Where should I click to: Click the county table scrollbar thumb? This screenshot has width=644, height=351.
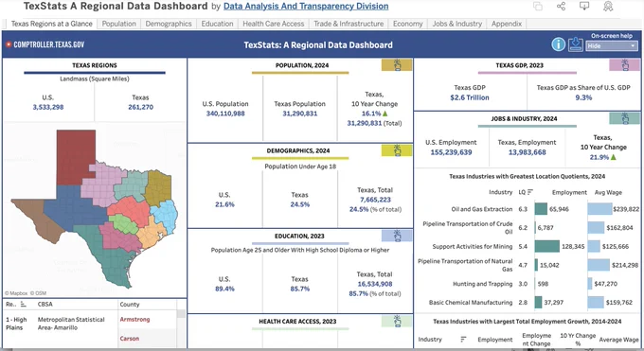coord(181,314)
